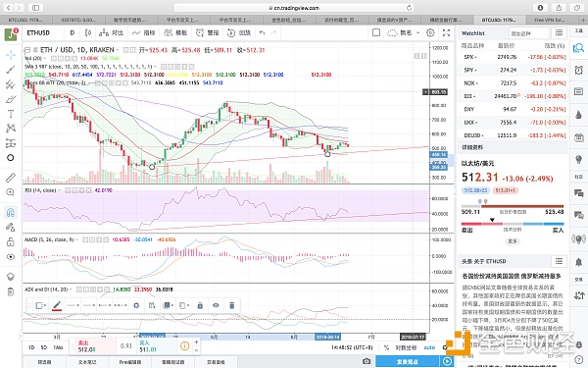Click the undo arrow in top toolbar
The width and height of the screenshot is (588, 368).
[262, 33]
